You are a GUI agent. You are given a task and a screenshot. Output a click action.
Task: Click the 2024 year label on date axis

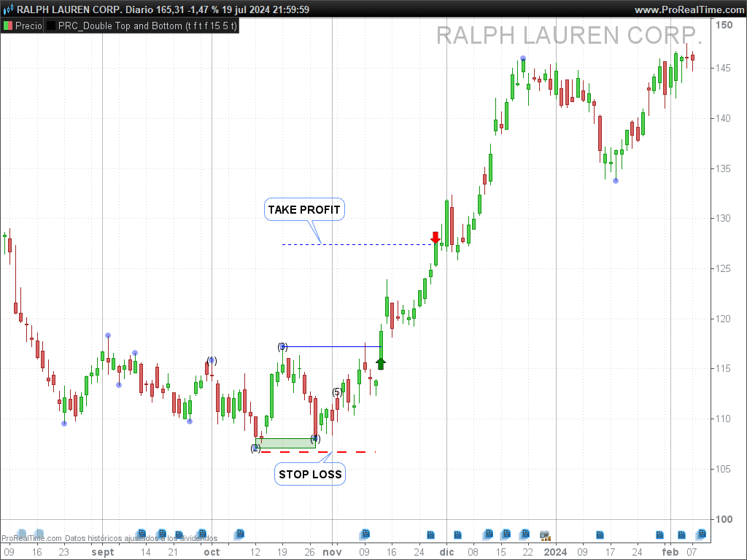(x=555, y=552)
